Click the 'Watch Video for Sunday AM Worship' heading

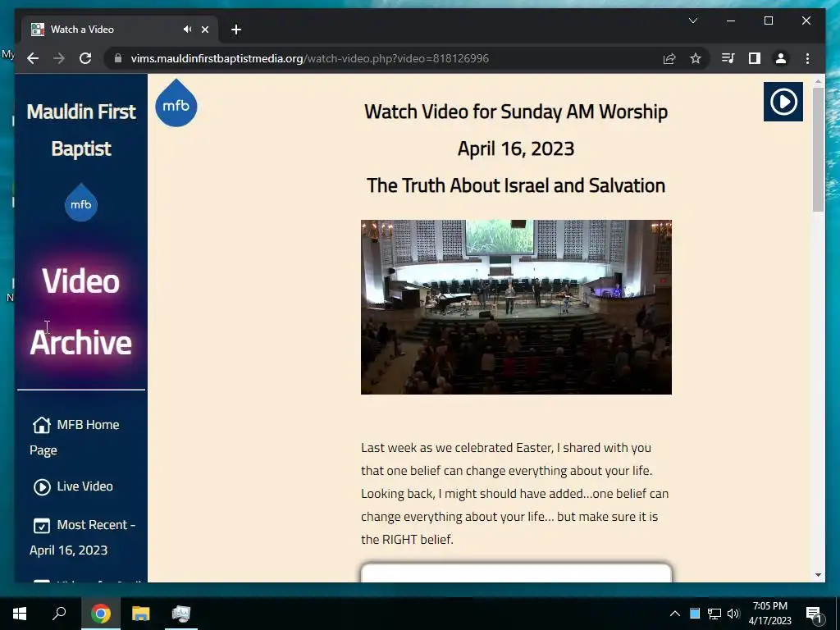[x=516, y=112]
